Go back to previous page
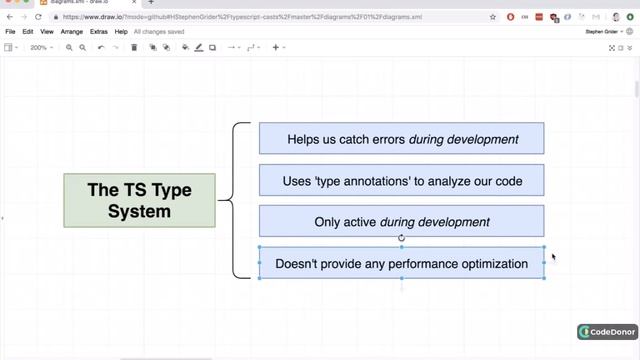 click(x=10, y=17)
